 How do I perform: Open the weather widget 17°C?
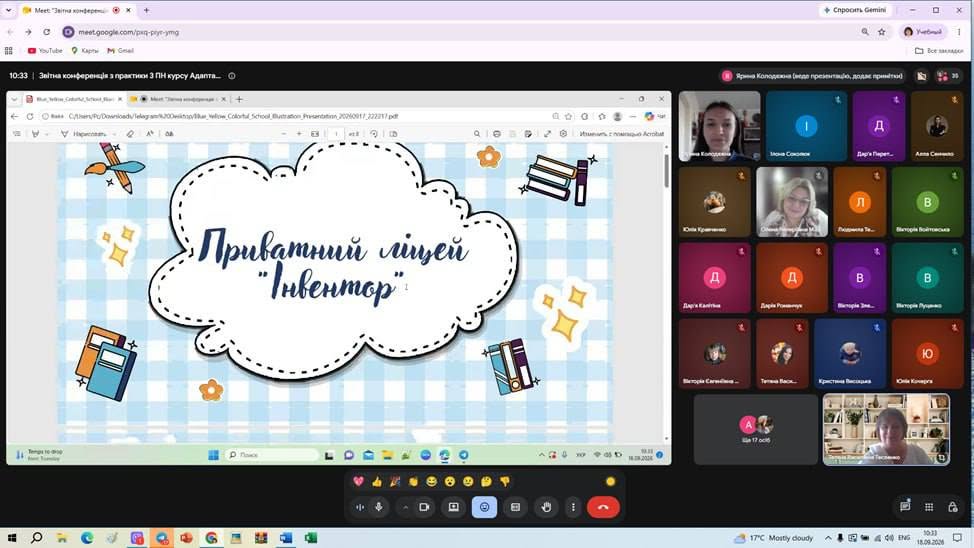coord(773,537)
